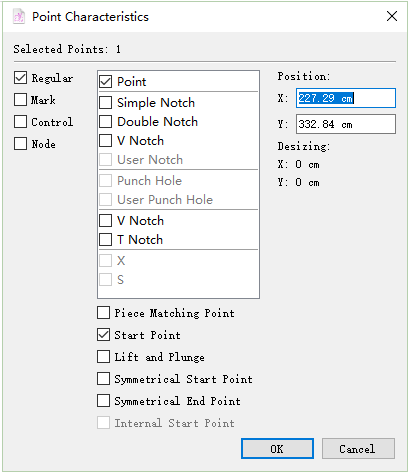413x476 pixels.
Task: Toggle the Lift and Plunge option
Action: 103,357
